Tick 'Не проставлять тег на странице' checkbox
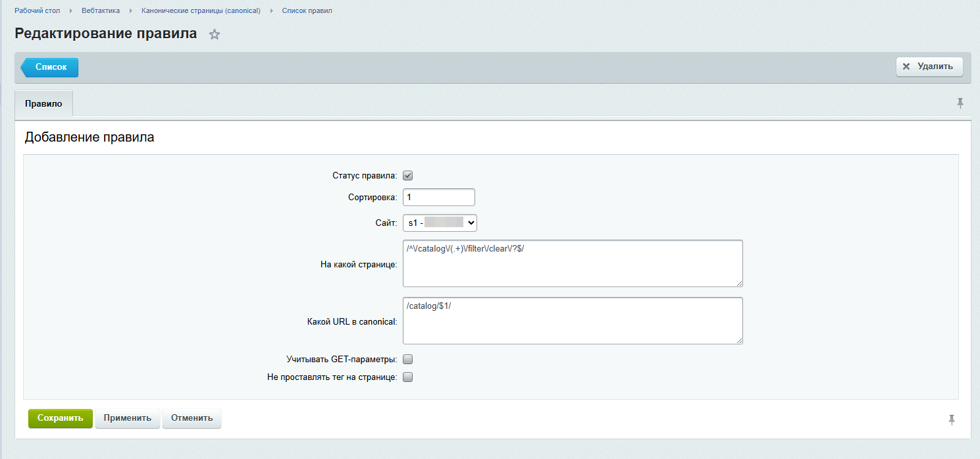980x459 pixels. 407,377
